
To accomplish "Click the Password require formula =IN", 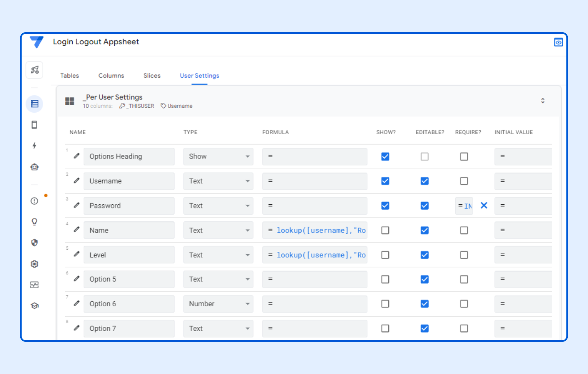I will tap(464, 206).
